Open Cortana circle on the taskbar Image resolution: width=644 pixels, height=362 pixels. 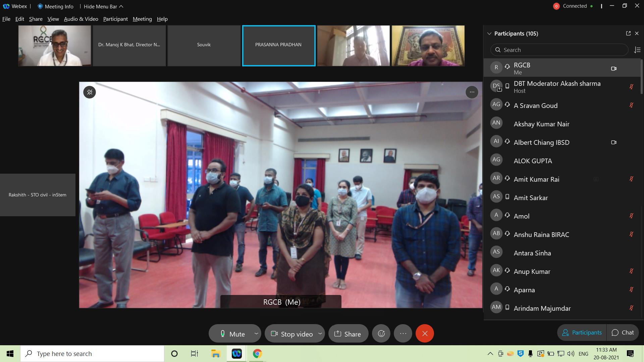coord(174,354)
